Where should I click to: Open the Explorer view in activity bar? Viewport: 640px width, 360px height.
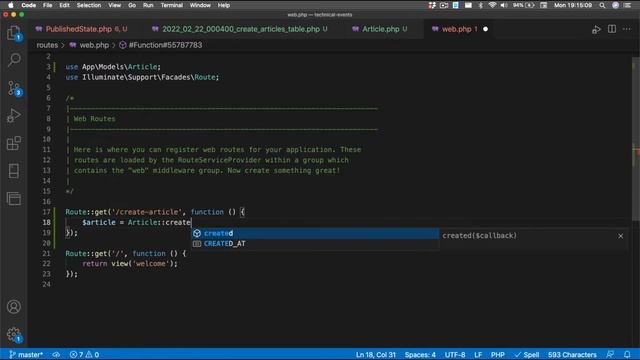tap(14, 33)
